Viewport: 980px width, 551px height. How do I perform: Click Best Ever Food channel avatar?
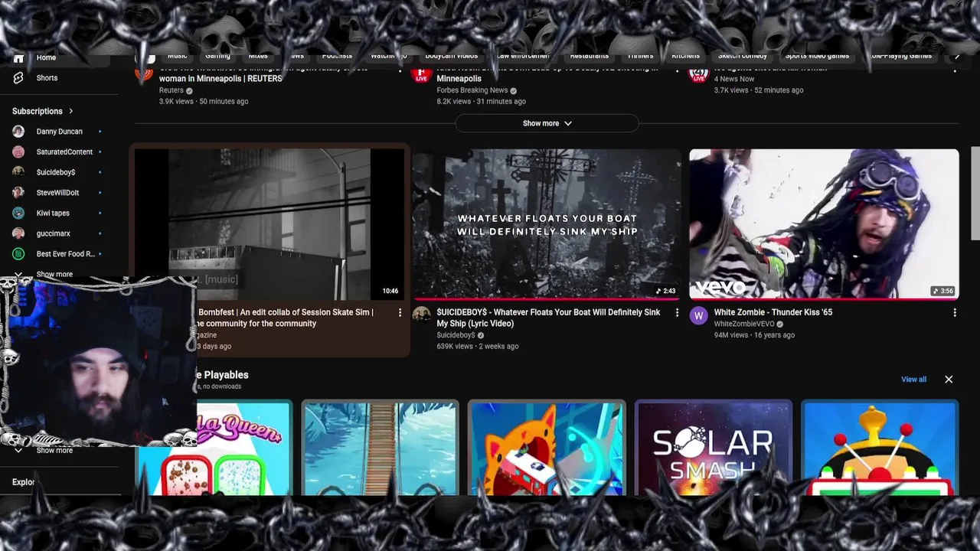[18, 254]
